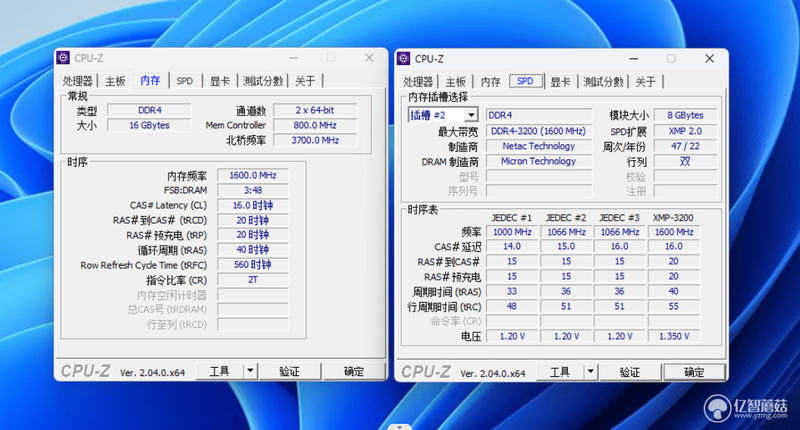Viewport: 800px width, 430px height.
Task: Click 工具 button in right CPU-Z window
Action: click(x=560, y=372)
